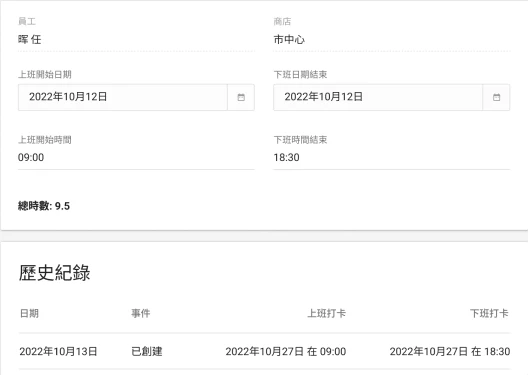Click the shift start date input 2022年10月12日

coord(123,97)
